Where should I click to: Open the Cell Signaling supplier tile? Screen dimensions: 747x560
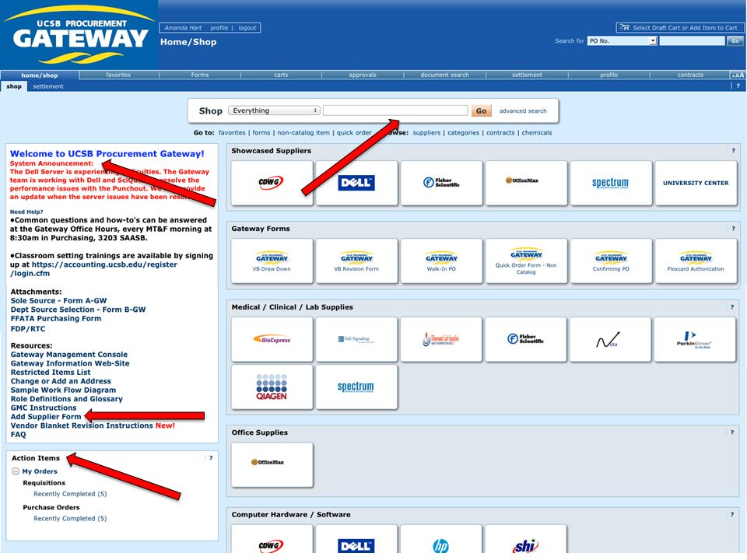tap(357, 340)
